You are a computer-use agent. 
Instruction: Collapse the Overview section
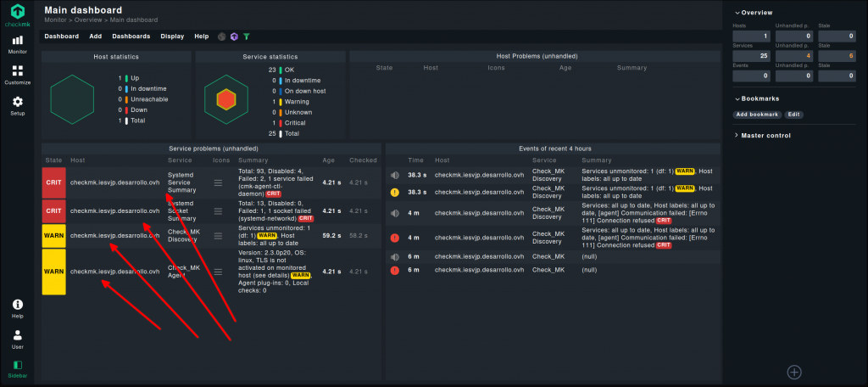tap(757, 13)
